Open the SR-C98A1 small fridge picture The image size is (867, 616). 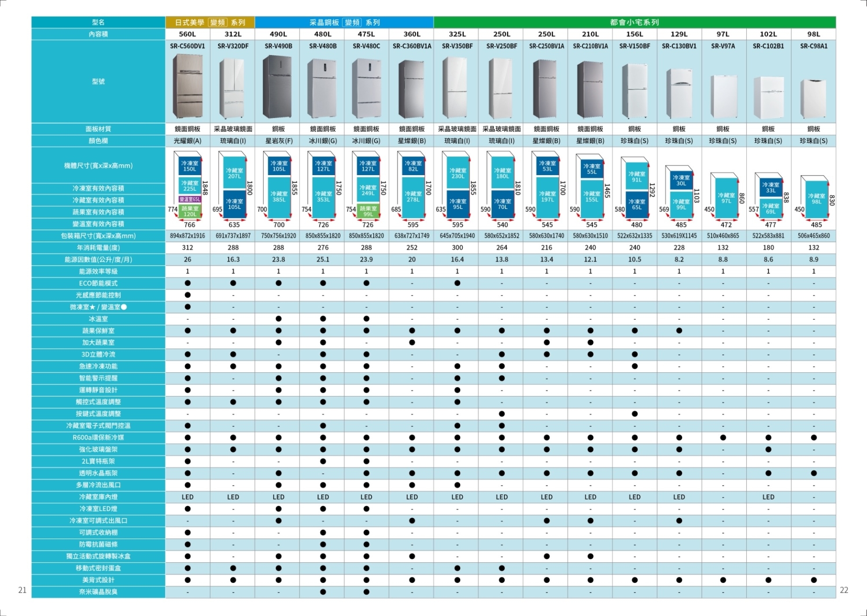pyautogui.click(x=813, y=99)
